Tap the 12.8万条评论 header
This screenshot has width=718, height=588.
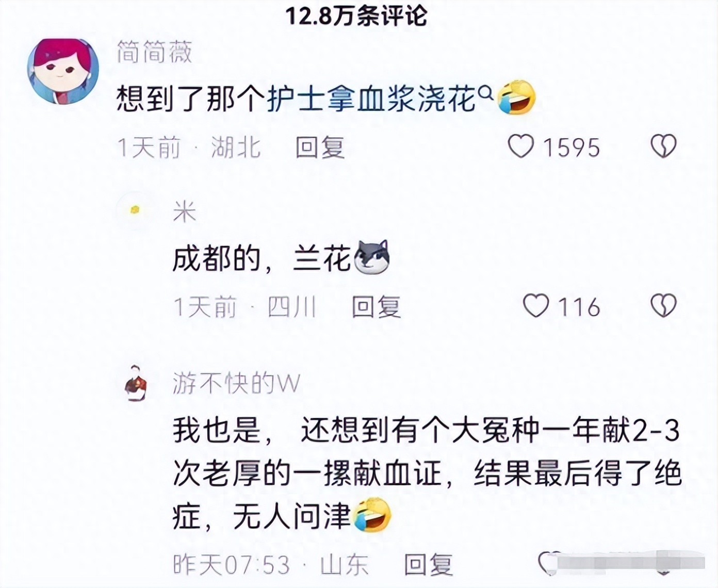click(x=357, y=15)
